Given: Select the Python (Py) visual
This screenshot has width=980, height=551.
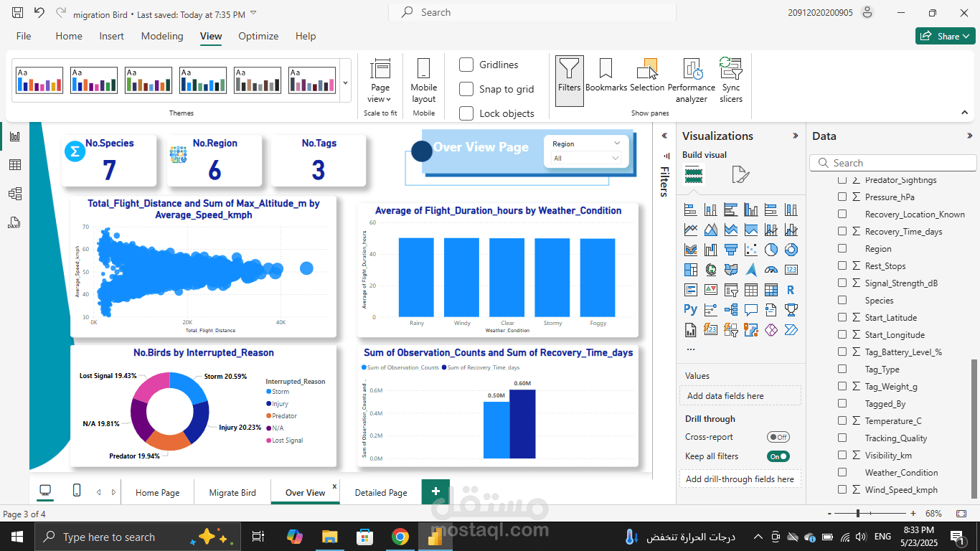Looking at the screenshot, I should (691, 310).
